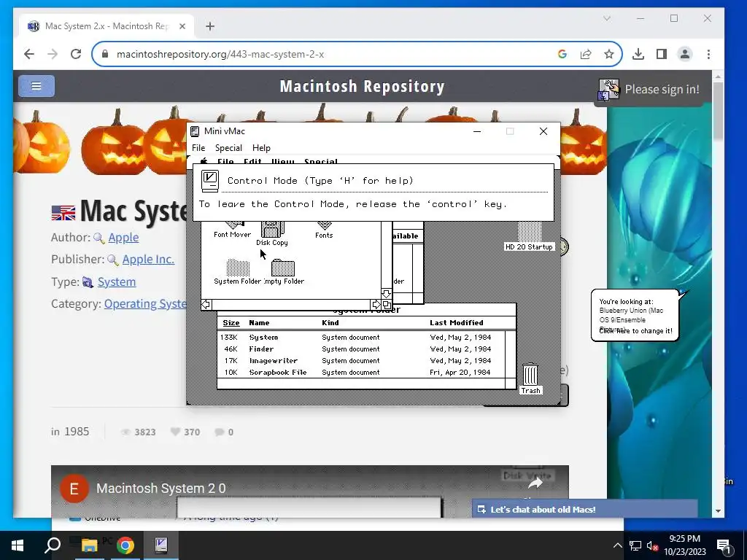Open the Apple author link

(123, 237)
